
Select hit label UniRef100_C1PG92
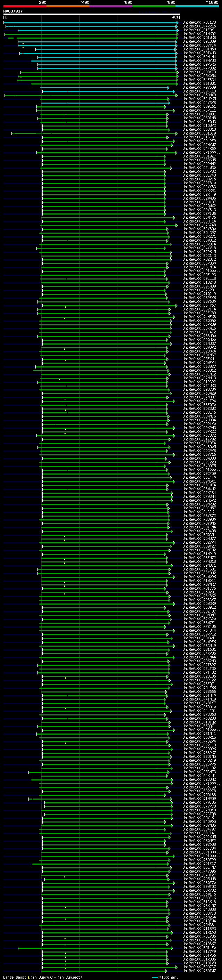pyautogui.click(x=199, y=382)
